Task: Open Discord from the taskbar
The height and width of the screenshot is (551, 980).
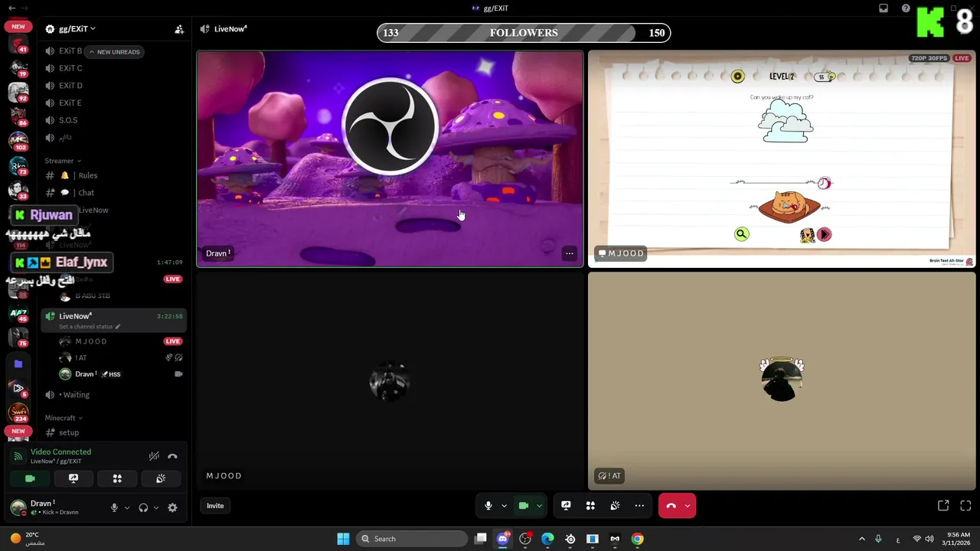Action: tap(503, 539)
